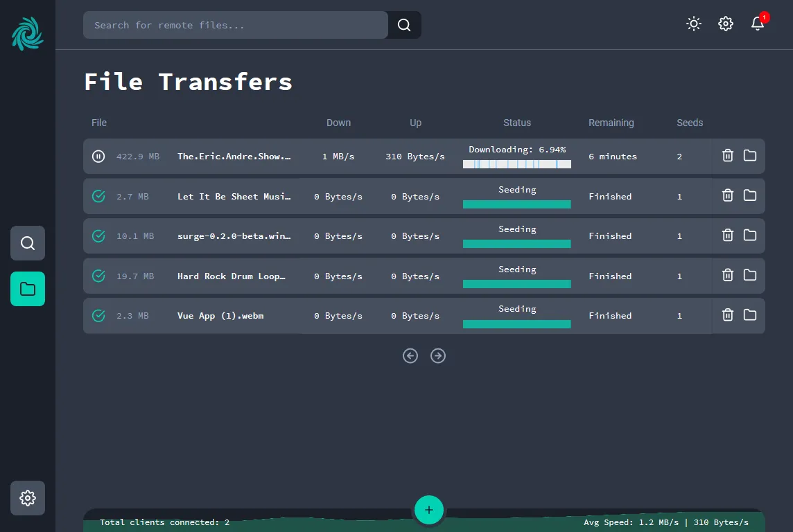The height and width of the screenshot is (532, 793).
Task: Click the add file plus button
Action: coord(429,510)
